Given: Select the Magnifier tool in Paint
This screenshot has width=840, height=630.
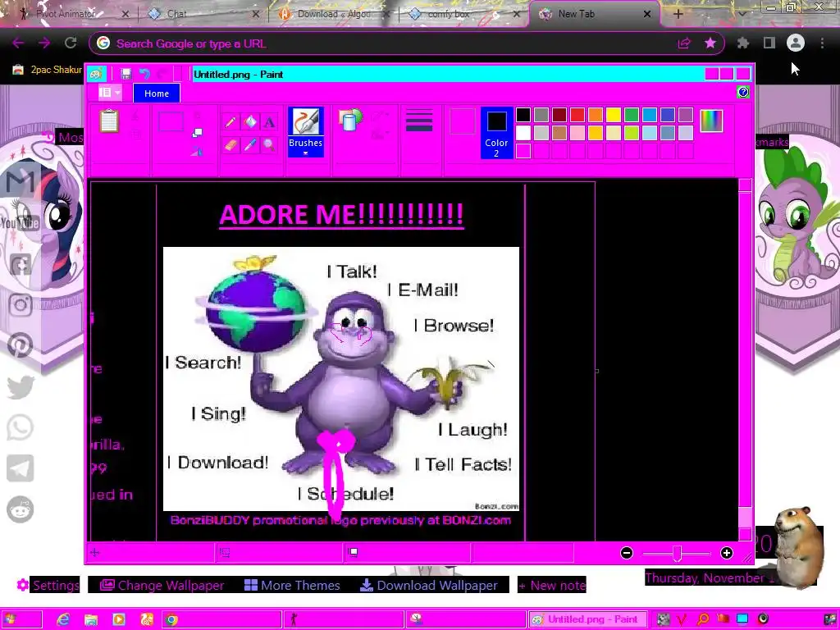Looking at the screenshot, I should click(269, 144).
